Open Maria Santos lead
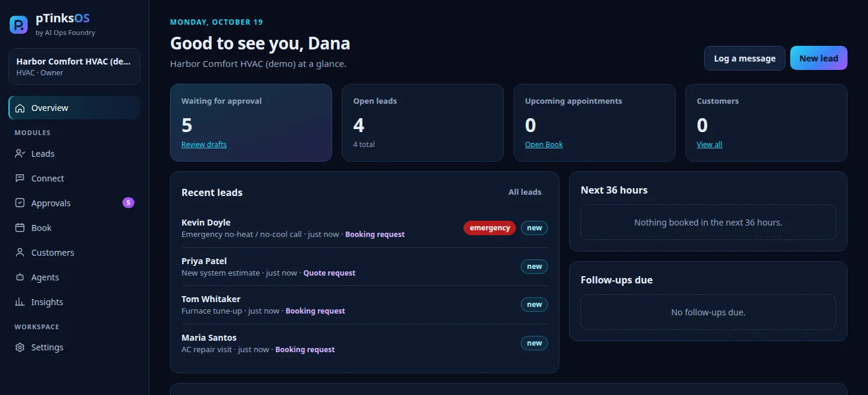 365,343
